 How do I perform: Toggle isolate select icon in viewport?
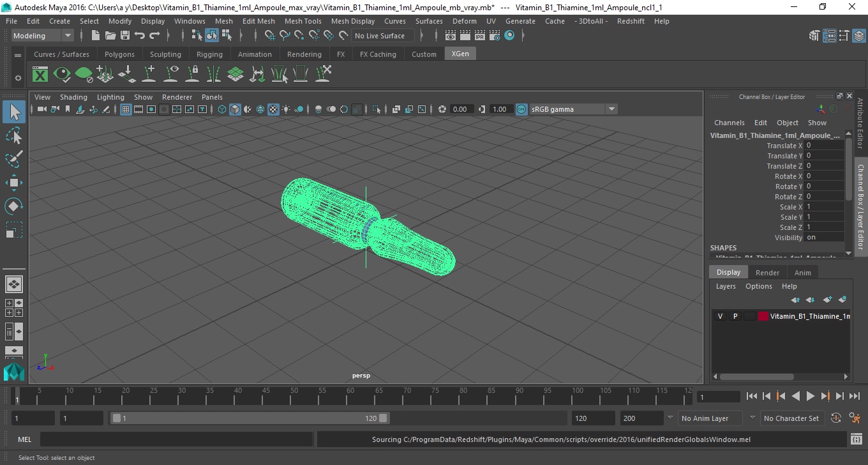point(376,109)
